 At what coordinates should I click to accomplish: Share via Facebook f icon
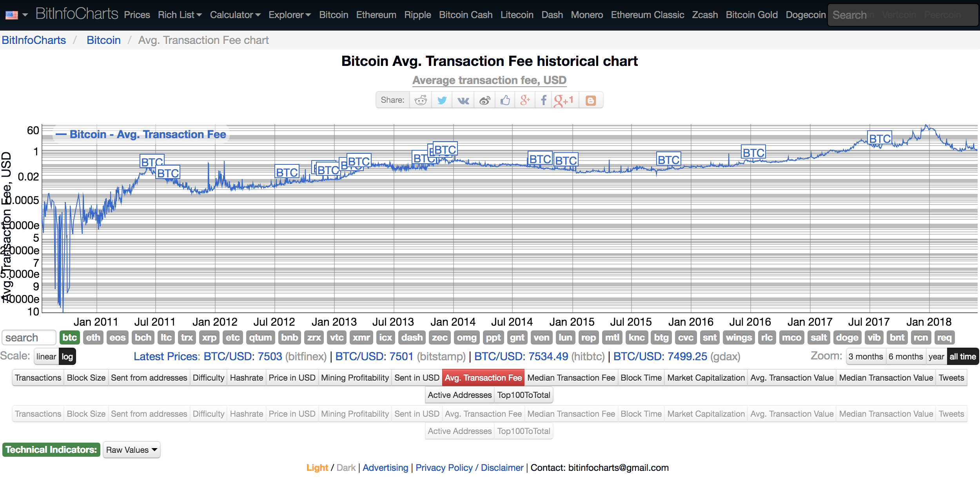[543, 100]
